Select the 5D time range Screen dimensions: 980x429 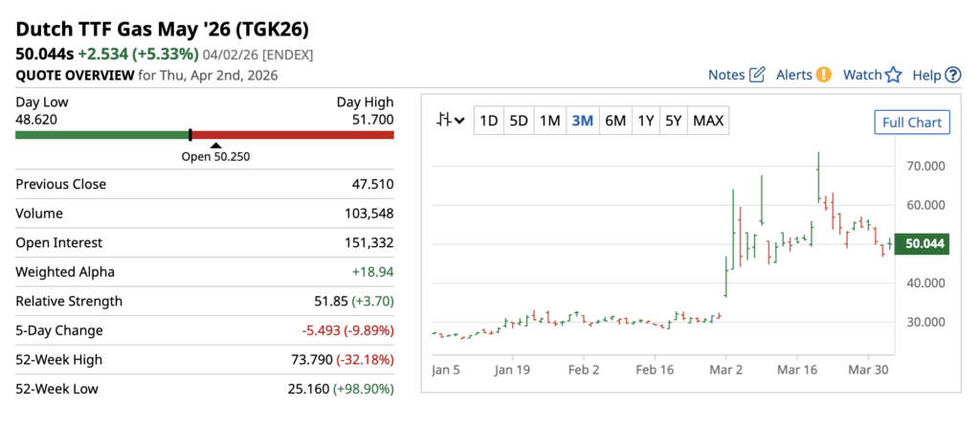click(519, 121)
